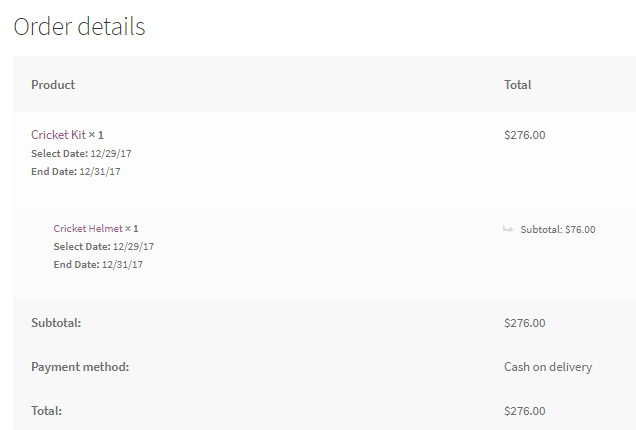The width and height of the screenshot is (636, 430).
Task: Open the Cricket Helmet product link
Action: 88,229
